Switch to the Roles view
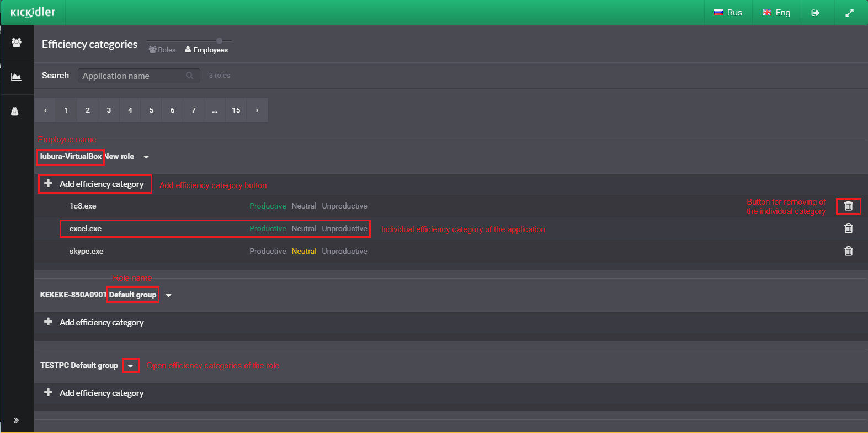This screenshot has height=433, width=868. (162, 50)
